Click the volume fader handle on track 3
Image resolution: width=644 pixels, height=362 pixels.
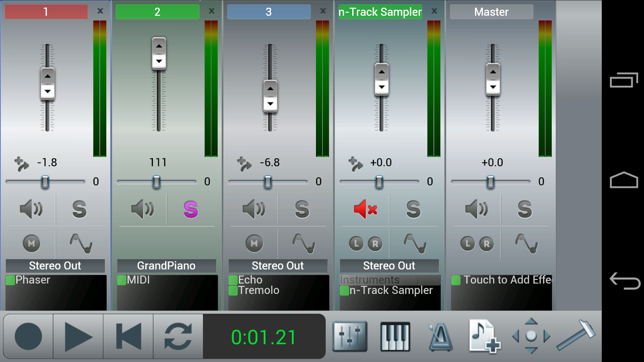(270, 96)
